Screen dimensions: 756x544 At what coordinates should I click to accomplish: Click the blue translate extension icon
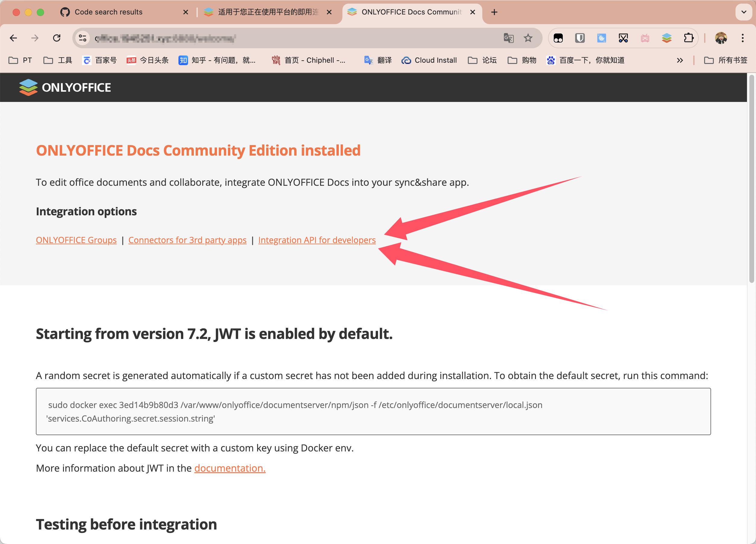pos(602,38)
